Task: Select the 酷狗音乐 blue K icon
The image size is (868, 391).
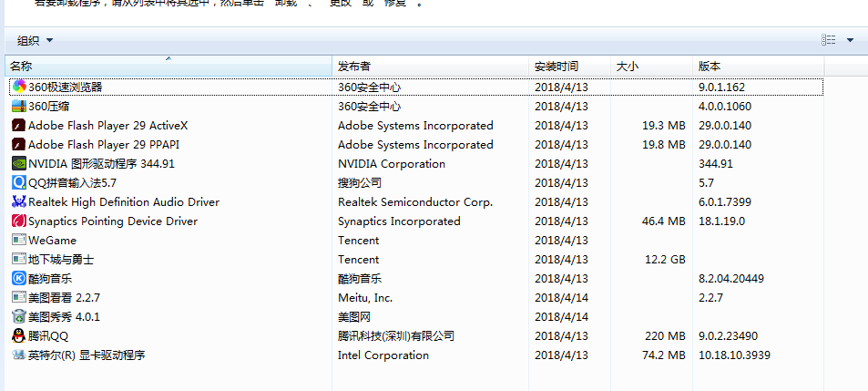Action: click(x=19, y=279)
